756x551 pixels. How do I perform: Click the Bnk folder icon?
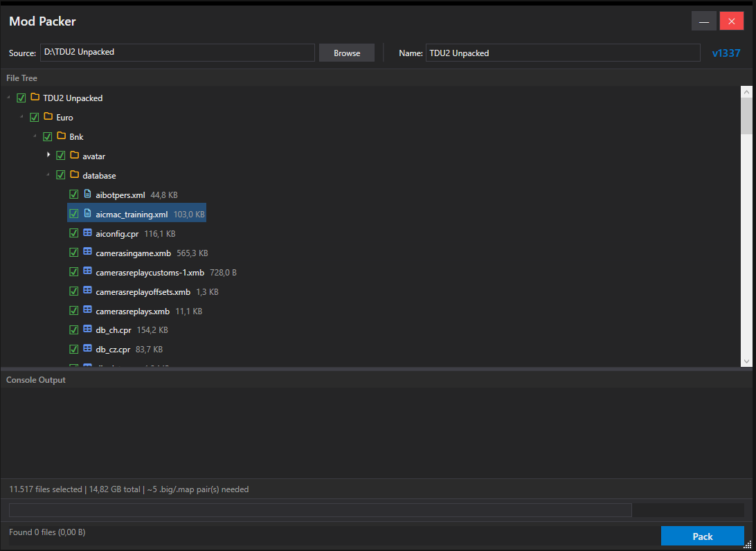(x=61, y=136)
